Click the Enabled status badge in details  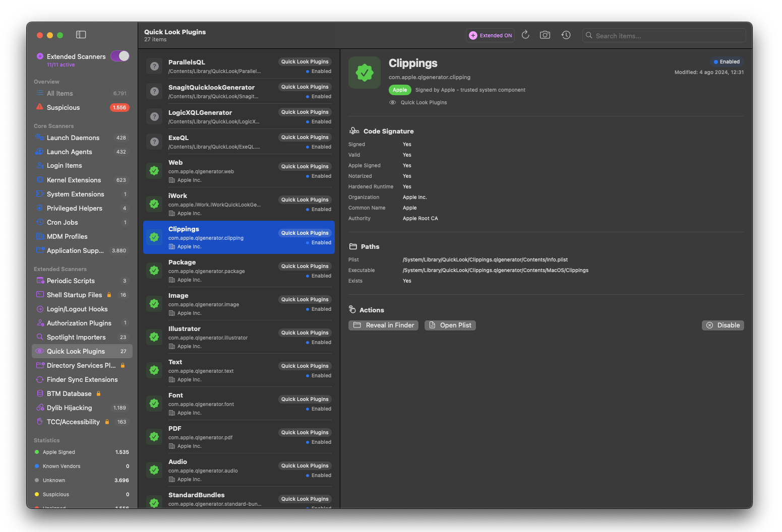coord(727,61)
